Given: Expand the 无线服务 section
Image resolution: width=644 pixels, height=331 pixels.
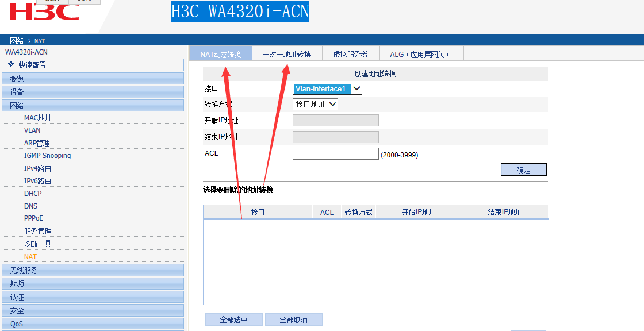Looking at the screenshot, I should (93, 270).
